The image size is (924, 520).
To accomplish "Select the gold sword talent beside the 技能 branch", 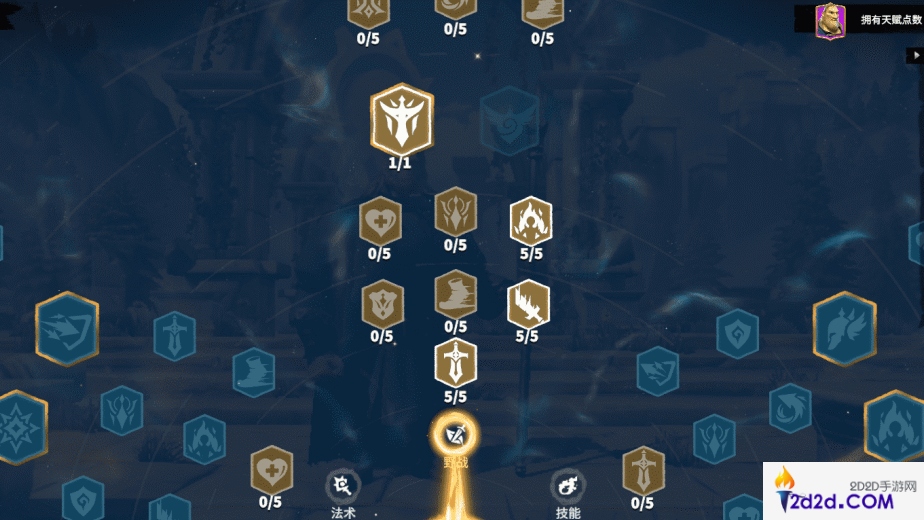I will [x=644, y=471].
